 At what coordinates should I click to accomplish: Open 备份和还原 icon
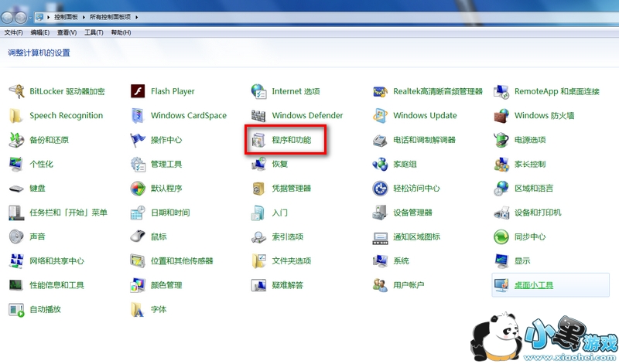[x=17, y=140]
